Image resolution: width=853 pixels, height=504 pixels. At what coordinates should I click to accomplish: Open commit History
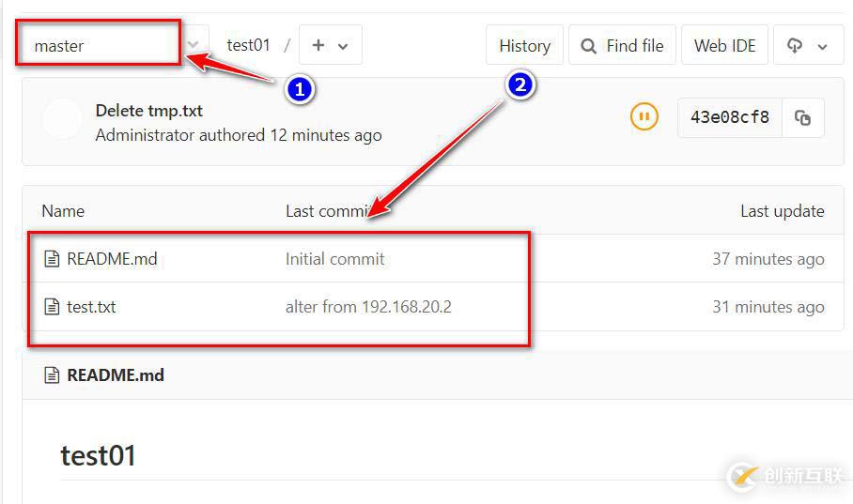pos(524,46)
